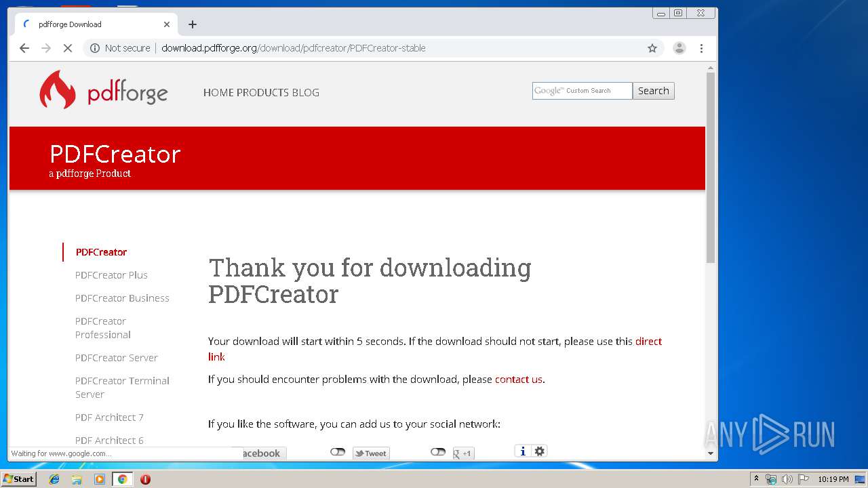This screenshot has width=868, height=488.
Task: Restore the Chrome window size
Action: (x=677, y=13)
